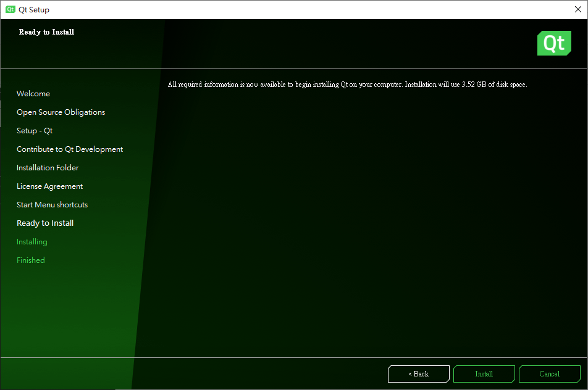Select the Installing step in sidebar
The width and height of the screenshot is (588, 390).
[32, 242]
